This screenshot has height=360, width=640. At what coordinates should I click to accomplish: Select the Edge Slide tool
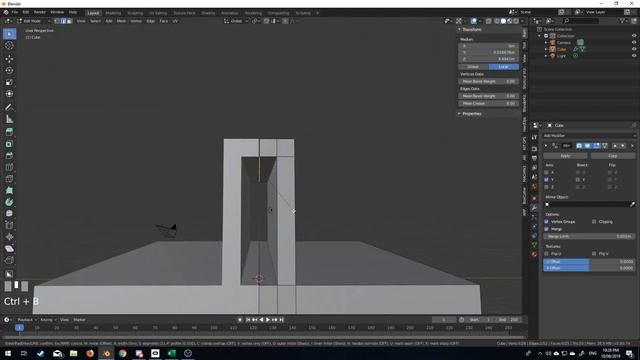coord(9,225)
